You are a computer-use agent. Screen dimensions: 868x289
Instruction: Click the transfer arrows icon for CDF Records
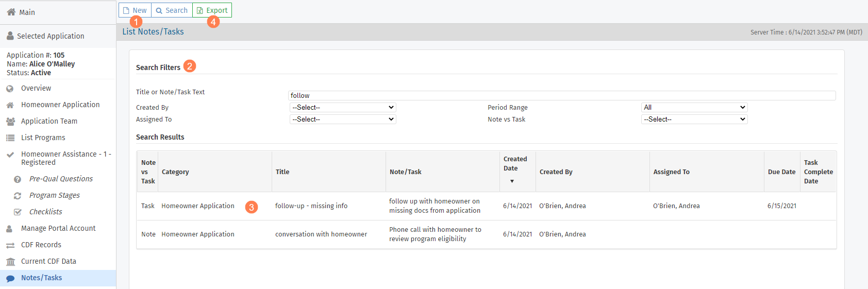(x=10, y=245)
